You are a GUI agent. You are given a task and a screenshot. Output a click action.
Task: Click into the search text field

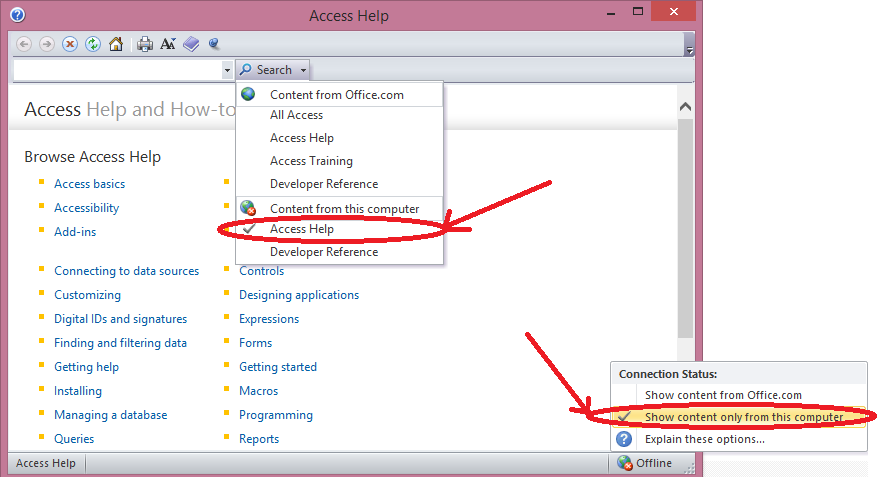point(117,70)
